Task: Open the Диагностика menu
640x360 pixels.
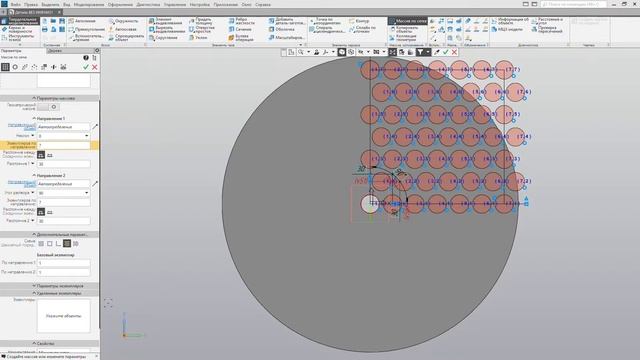Action: click(x=148, y=4)
